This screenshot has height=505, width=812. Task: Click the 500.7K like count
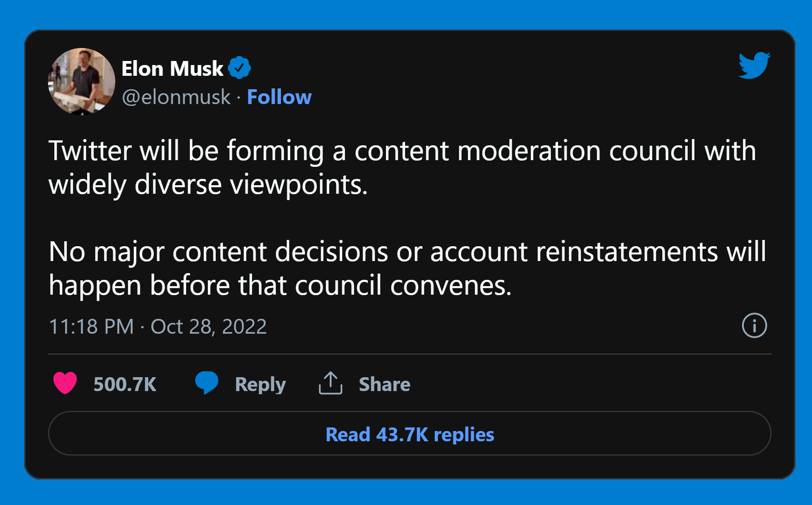click(125, 384)
